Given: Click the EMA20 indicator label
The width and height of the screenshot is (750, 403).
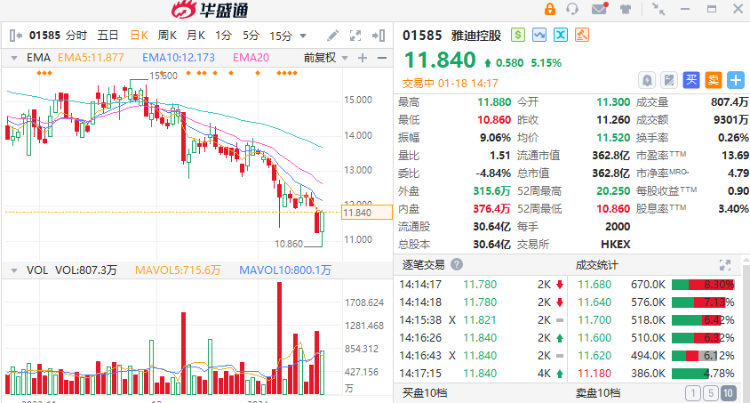Looking at the screenshot, I should [x=251, y=58].
